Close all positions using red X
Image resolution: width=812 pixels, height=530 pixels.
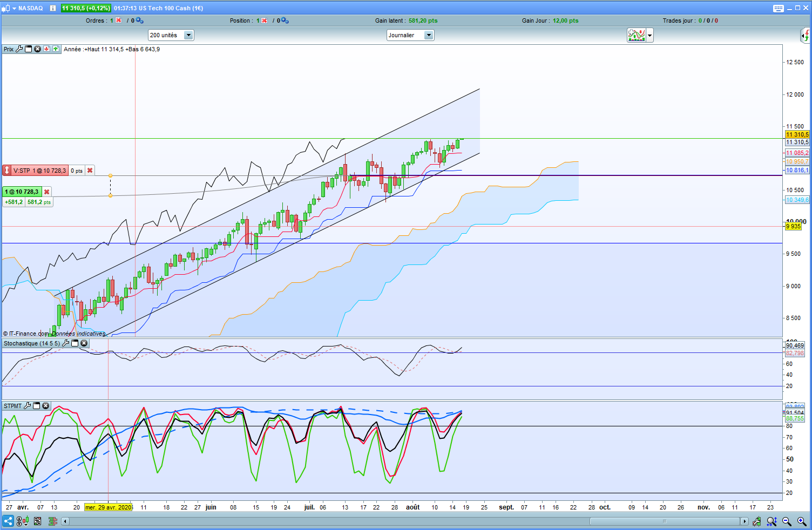point(265,21)
